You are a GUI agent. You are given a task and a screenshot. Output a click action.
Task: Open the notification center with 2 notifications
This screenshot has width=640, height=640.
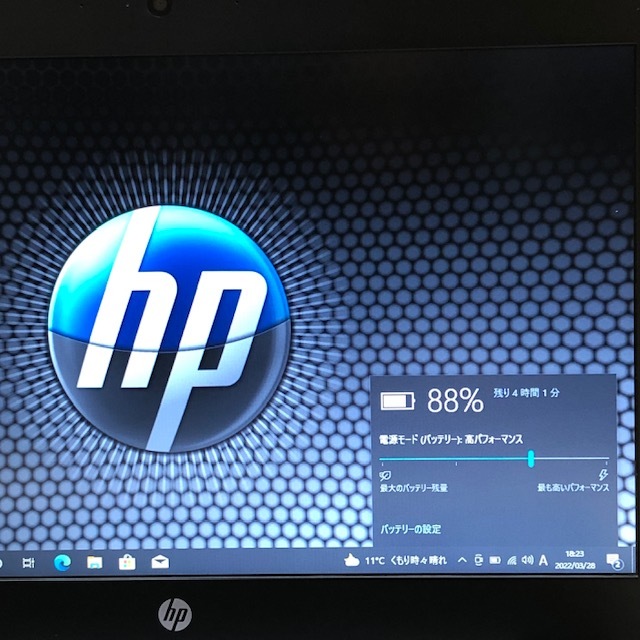[614, 561]
